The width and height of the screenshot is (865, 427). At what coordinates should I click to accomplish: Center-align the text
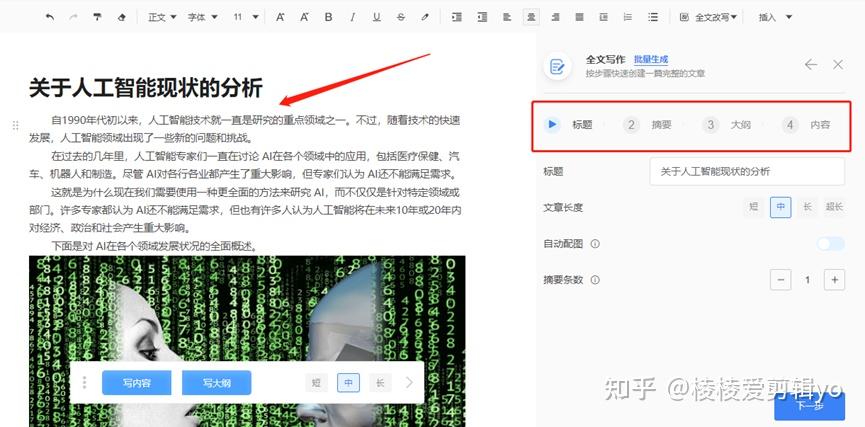(531, 17)
